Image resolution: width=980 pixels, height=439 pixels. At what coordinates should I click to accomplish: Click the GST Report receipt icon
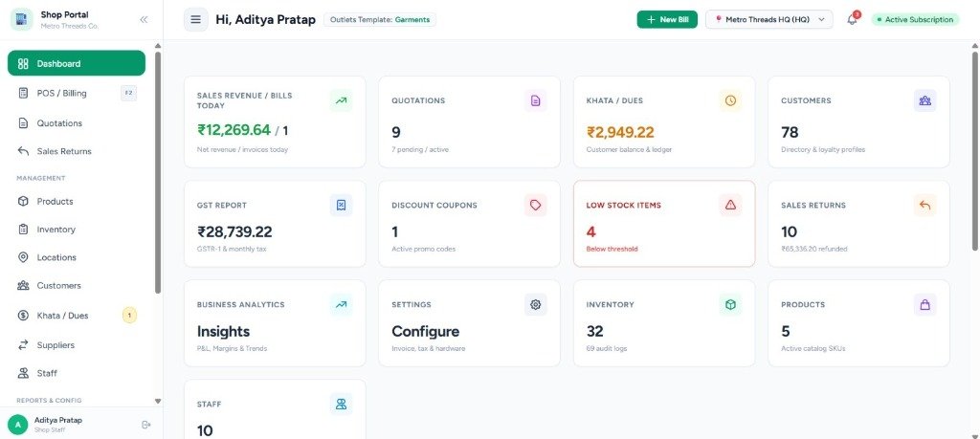pos(341,205)
